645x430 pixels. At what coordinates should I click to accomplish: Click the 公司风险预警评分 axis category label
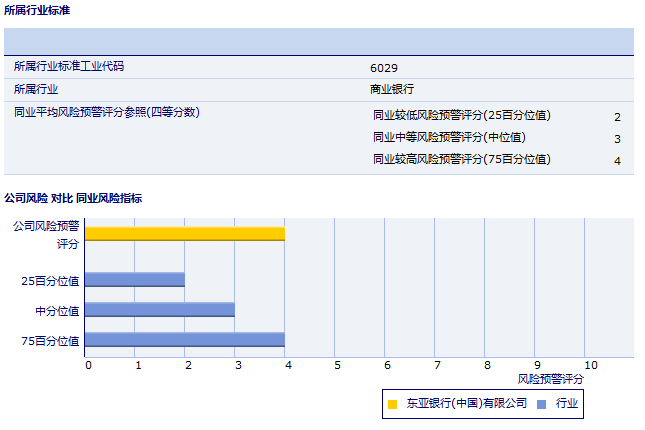tap(46, 234)
